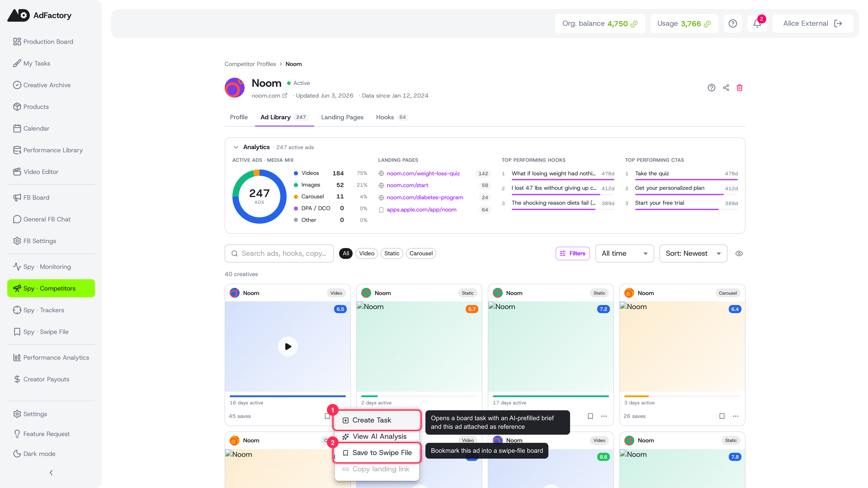Click the Competitor Profiles breadcrumb

point(250,64)
